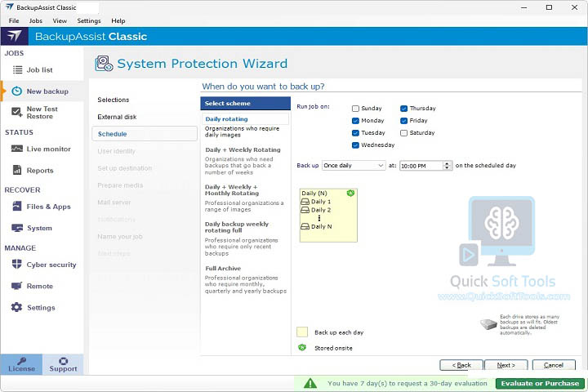This screenshot has width=588, height=392.
Task: Click the Stored onsite legend icon
Action: coord(302,348)
